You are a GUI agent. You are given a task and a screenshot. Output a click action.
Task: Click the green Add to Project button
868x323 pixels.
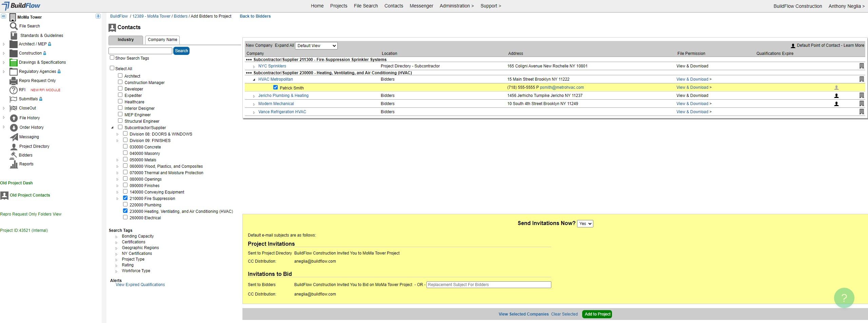point(597,314)
